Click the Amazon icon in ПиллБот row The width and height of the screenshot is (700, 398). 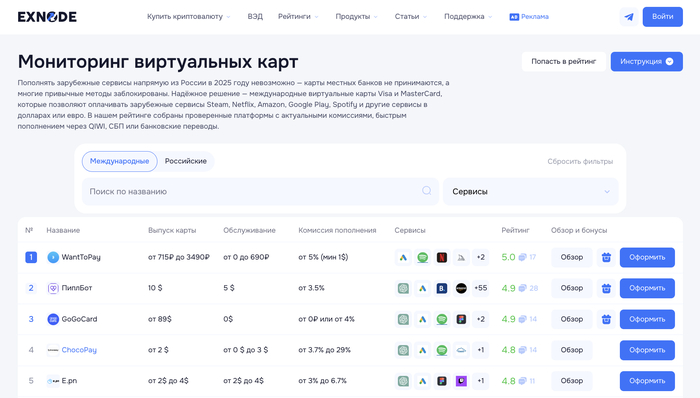pyautogui.click(x=461, y=288)
